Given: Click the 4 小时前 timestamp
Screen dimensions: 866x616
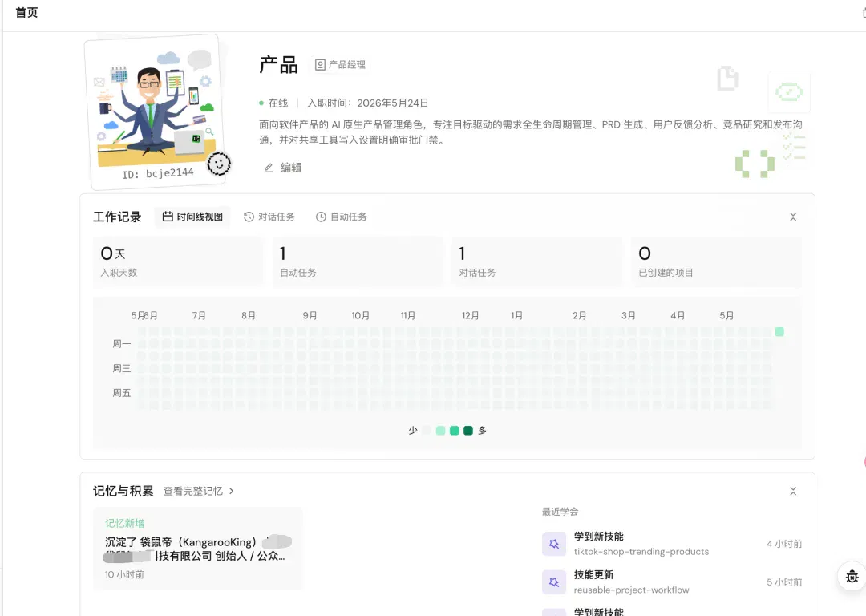Looking at the screenshot, I should click(784, 544).
